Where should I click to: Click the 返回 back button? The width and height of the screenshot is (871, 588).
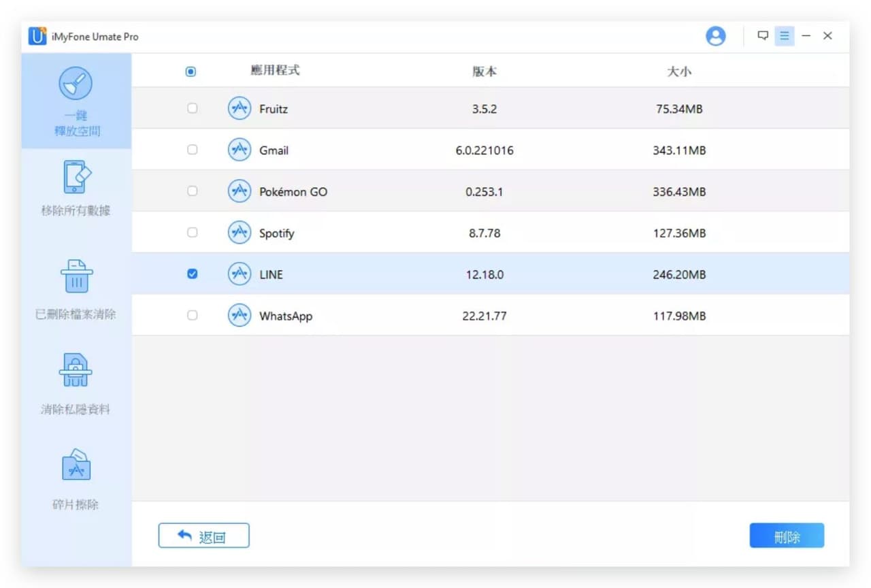coord(204,536)
